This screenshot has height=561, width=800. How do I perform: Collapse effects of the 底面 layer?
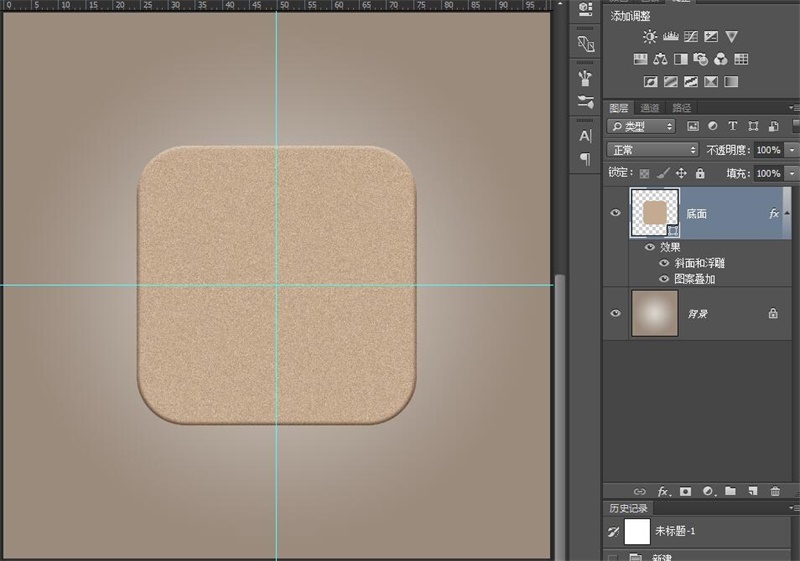[787, 213]
